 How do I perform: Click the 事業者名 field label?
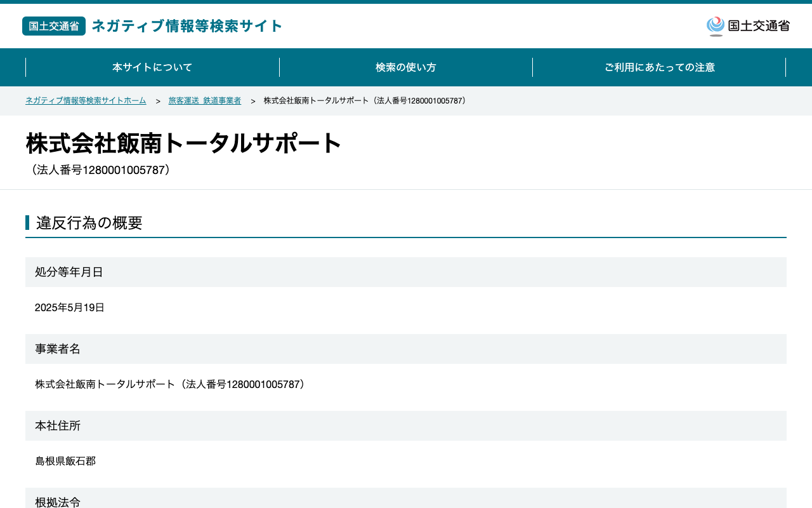point(58,349)
